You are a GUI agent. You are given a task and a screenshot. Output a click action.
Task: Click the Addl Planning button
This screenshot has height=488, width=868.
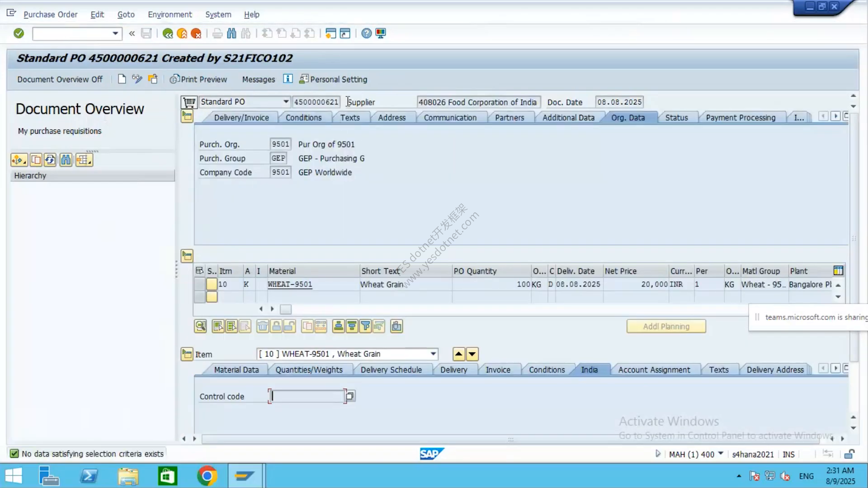tap(666, 326)
